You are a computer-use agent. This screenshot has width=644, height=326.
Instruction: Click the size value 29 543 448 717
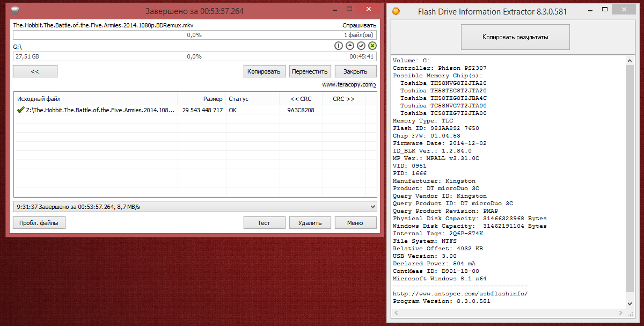(x=202, y=110)
